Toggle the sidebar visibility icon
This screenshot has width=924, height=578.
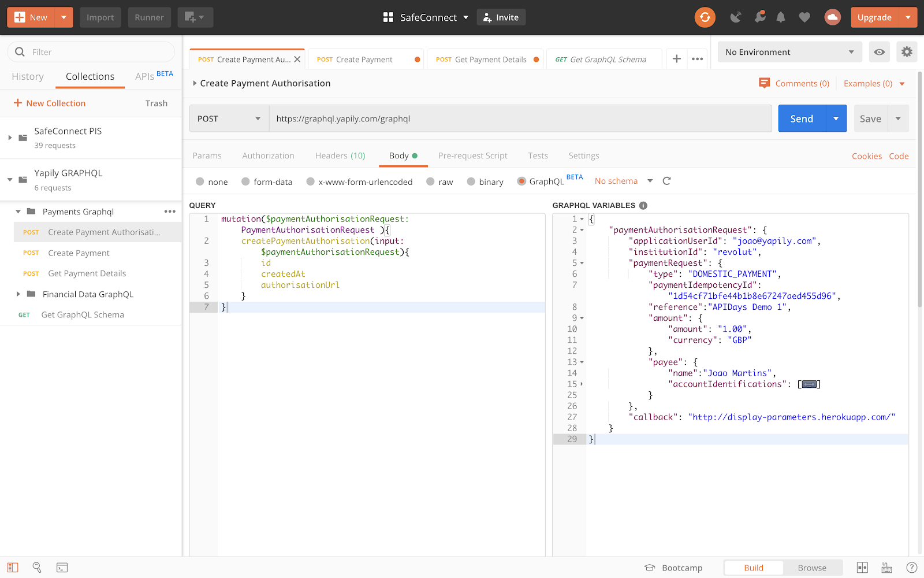(x=13, y=568)
